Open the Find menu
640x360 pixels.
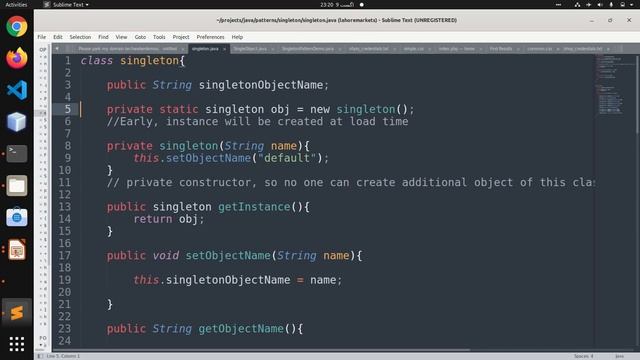[x=103, y=37]
